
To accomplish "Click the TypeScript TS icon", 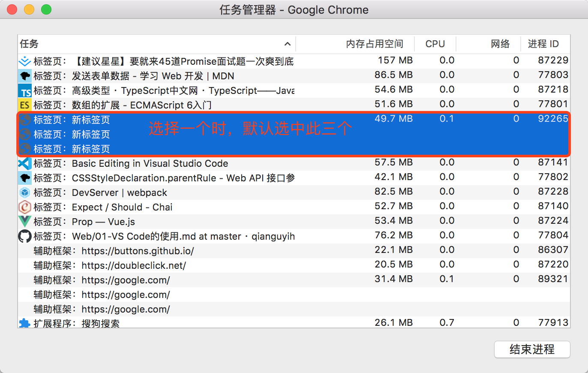I will pos(25,90).
